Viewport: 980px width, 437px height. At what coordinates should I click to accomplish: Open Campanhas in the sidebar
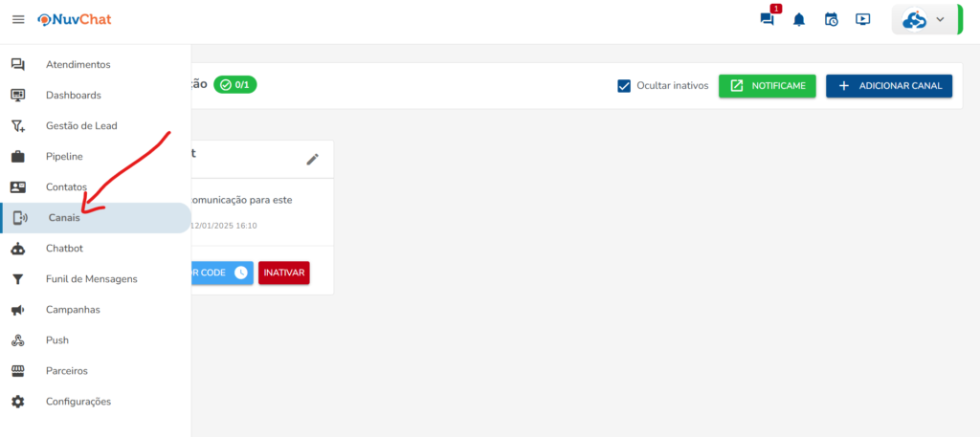(73, 310)
